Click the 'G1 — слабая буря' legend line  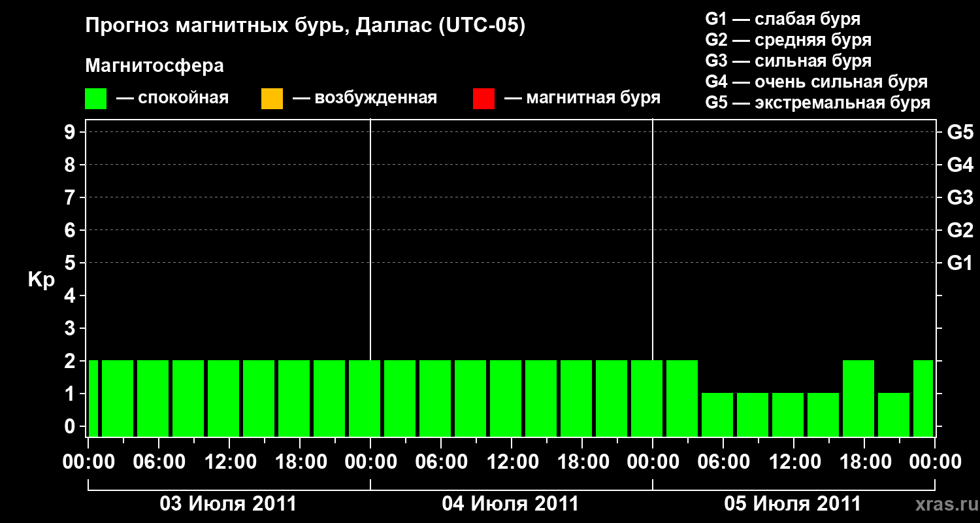(783, 19)
